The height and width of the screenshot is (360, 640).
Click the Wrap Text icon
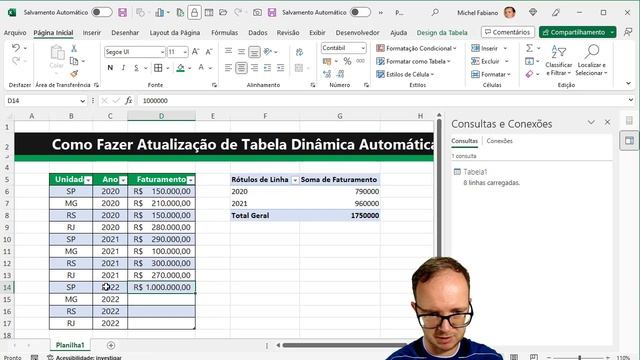[x=299, y=52]
